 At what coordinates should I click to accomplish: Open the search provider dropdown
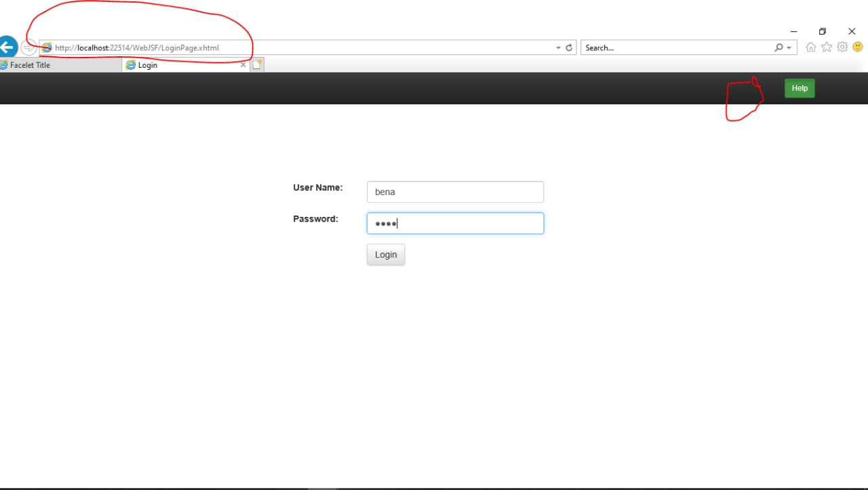[x=787, y=47]
